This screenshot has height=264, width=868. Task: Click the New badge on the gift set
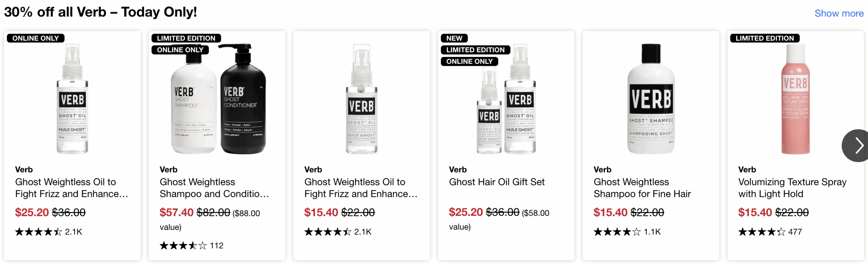454,38
